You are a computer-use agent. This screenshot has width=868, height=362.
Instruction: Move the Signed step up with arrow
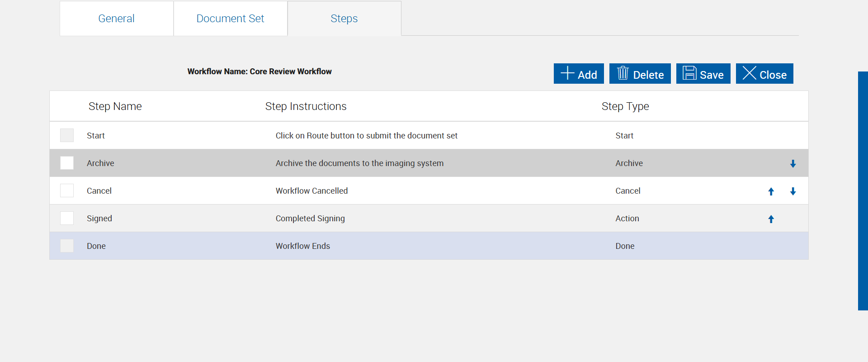tap(771, 219)
